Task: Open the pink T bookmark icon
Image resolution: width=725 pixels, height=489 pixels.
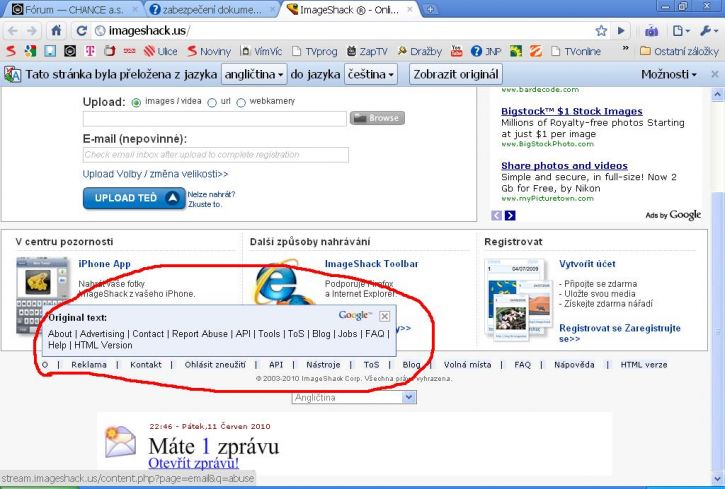Action: tap(90, 51)
